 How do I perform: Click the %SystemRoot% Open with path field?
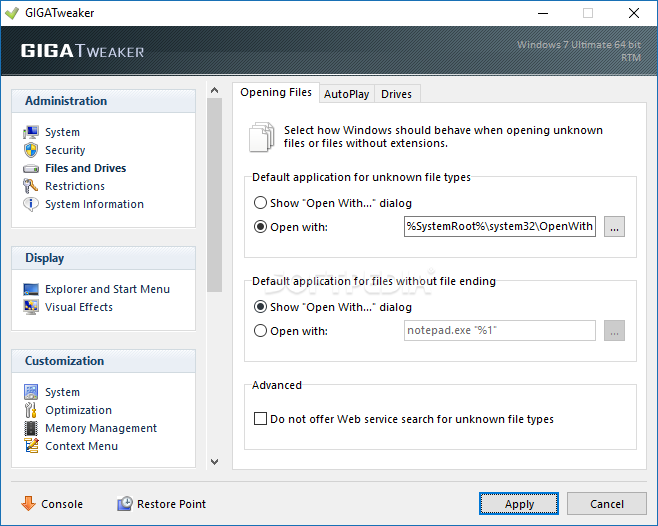pyautogui.click(x=500, y=227)
